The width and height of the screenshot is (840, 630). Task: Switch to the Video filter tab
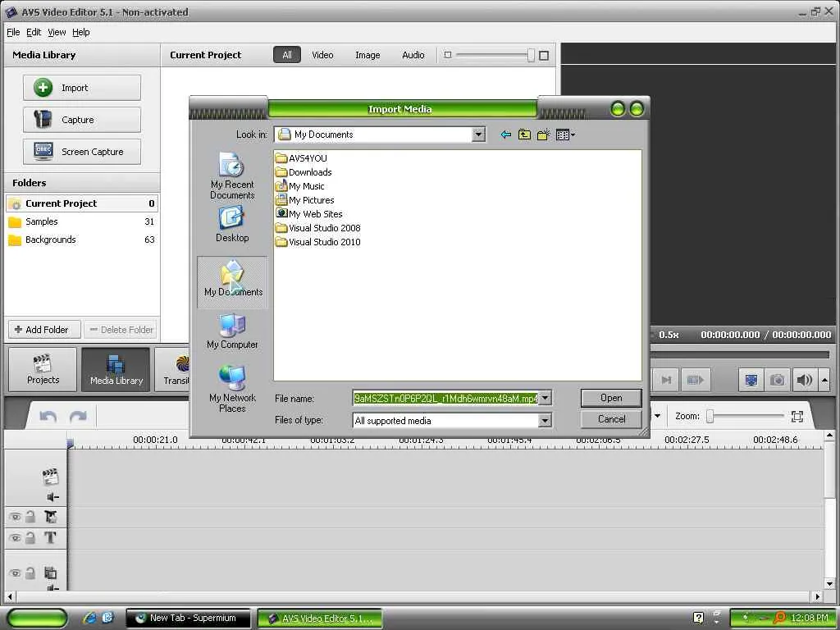point(322,55)
